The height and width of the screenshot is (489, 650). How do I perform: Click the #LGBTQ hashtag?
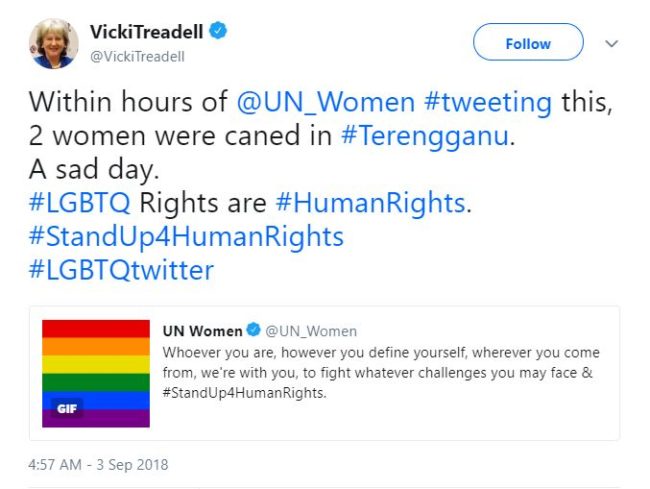pos(80,203)
